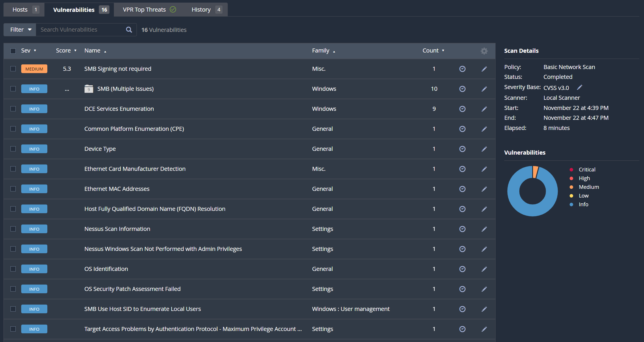Open the Count column sort dropdown
This screenshot has width=644, height=342.
click(443, 50)
